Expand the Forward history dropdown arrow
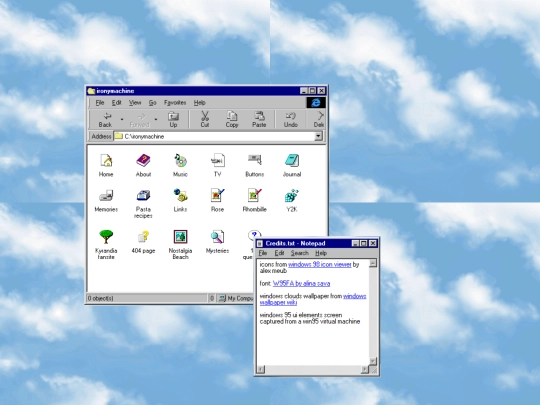Screen dimensions: 540x405 156,120
